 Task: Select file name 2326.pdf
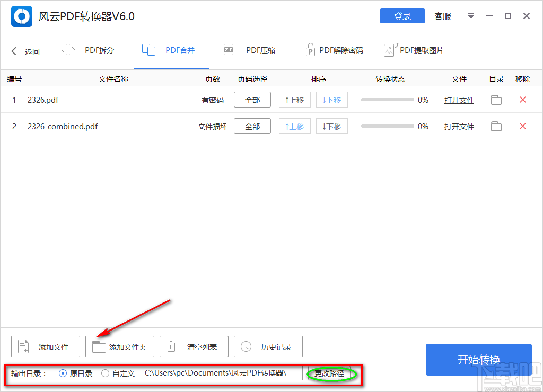click(43, 100)
